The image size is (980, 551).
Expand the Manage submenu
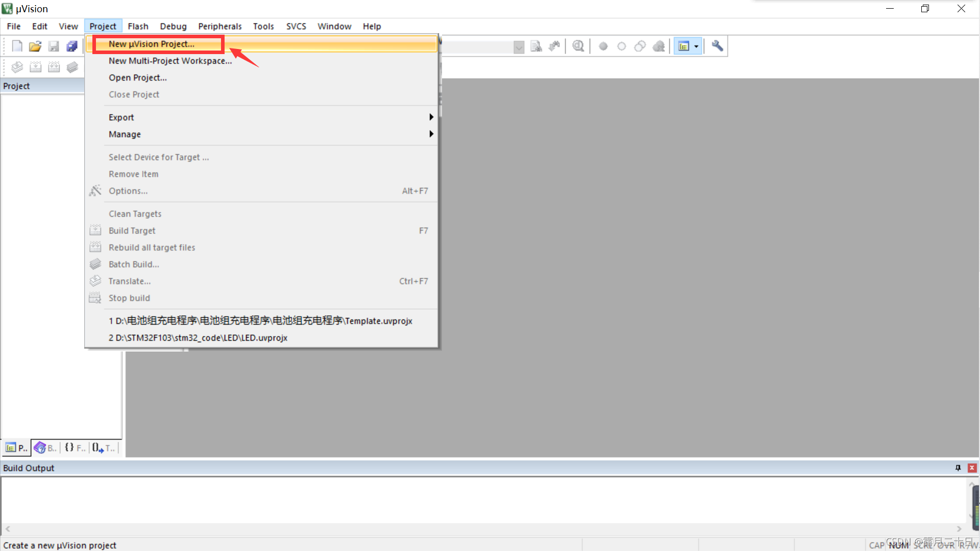(261, 135)
